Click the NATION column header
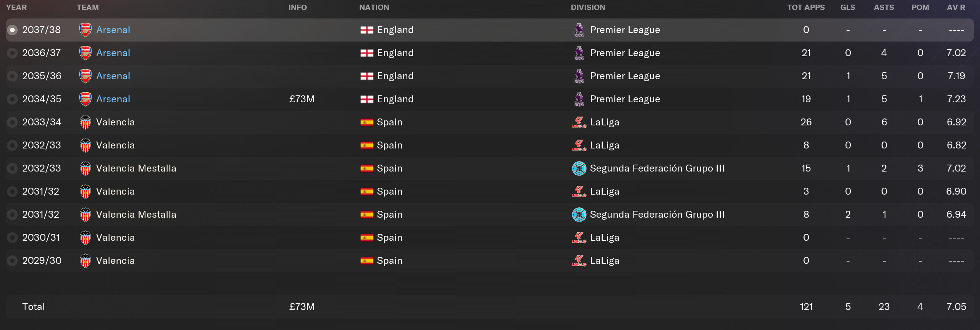980x330 pixels. click(374, 7)
